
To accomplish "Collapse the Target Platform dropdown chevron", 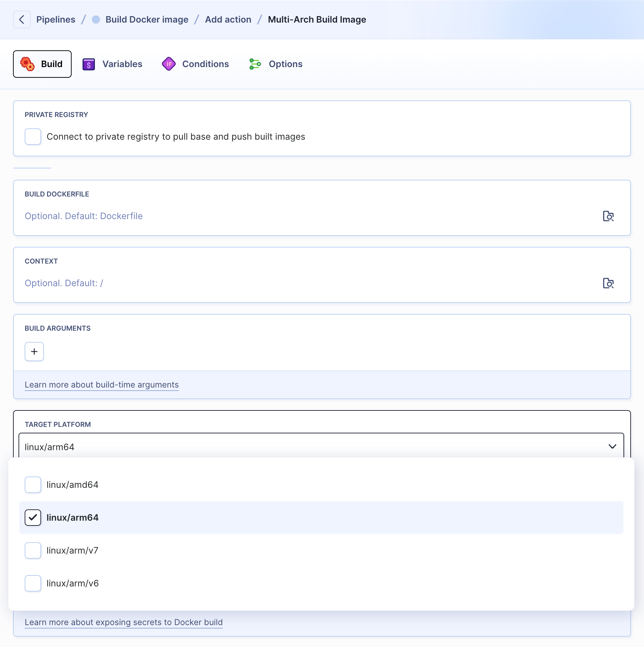I will 612,446.
